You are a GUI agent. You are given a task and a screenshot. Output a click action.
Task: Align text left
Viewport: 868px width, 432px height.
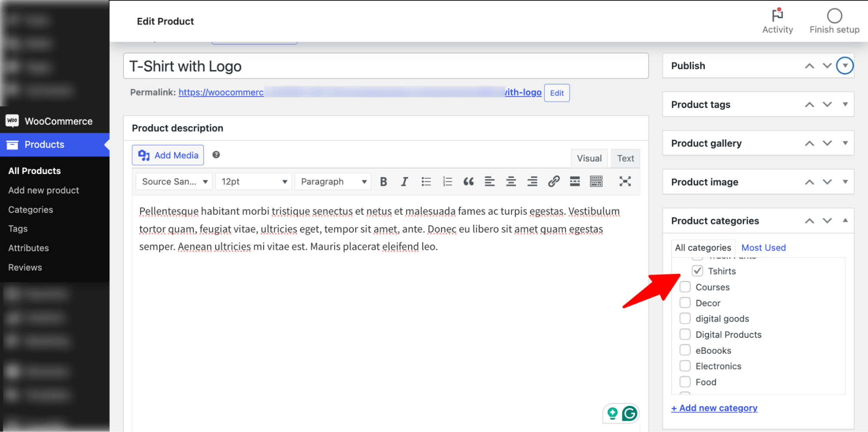(x=489, y=182)
